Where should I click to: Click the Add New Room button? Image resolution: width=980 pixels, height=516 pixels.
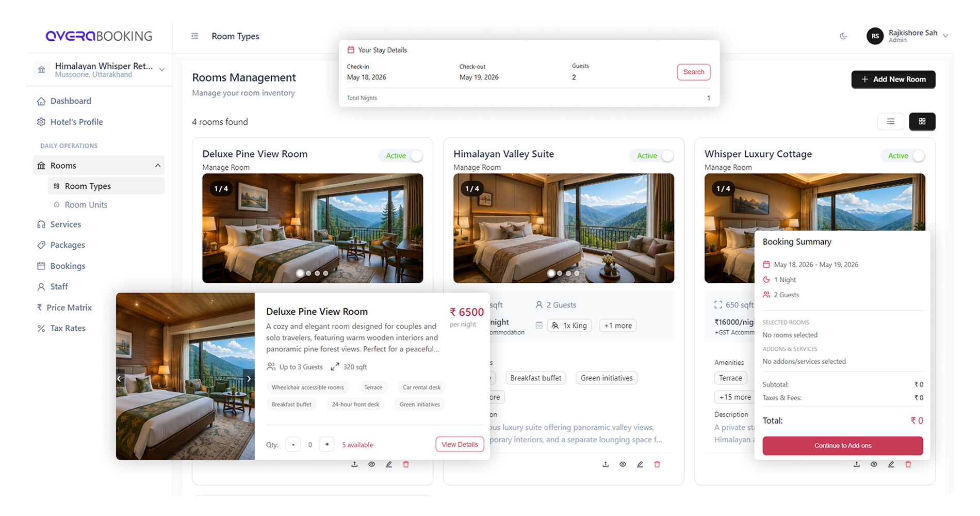[x=893, y=79]
